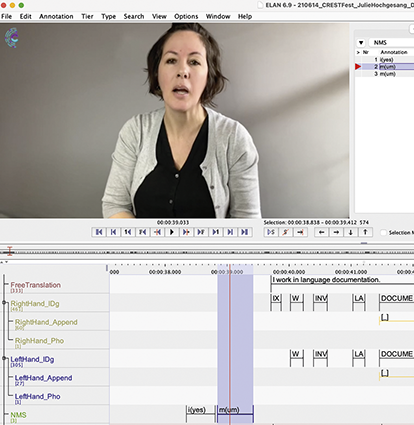This screenshot has width=414, height=425.
Task: Play the current selection
Action: point(271,232)
